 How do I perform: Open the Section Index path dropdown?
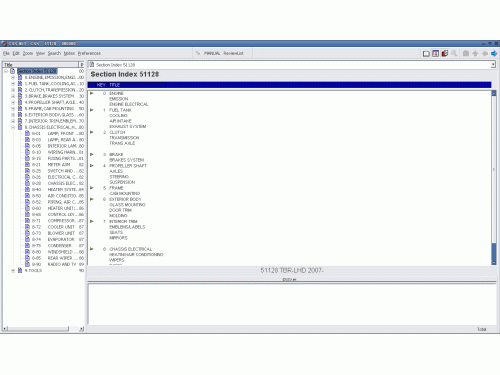click(493, 65)
